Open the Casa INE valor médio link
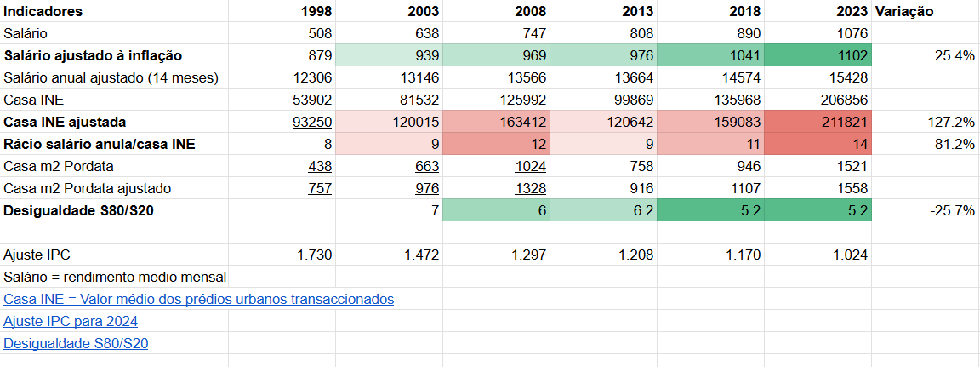 [x=198, y=299]
